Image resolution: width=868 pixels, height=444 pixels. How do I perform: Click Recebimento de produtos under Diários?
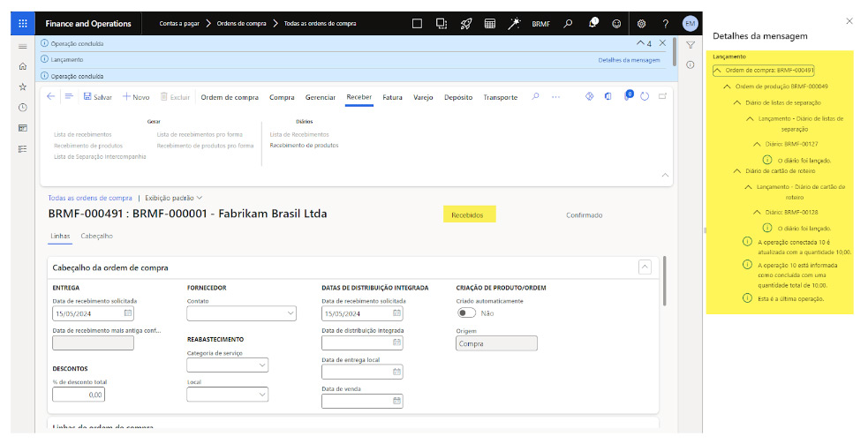click(303, 145)
